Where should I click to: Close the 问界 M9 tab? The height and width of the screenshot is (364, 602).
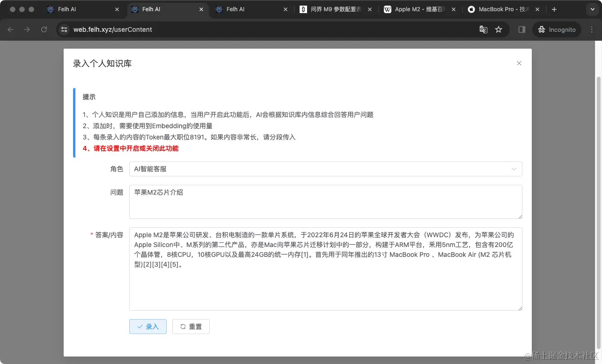[370, 9]
